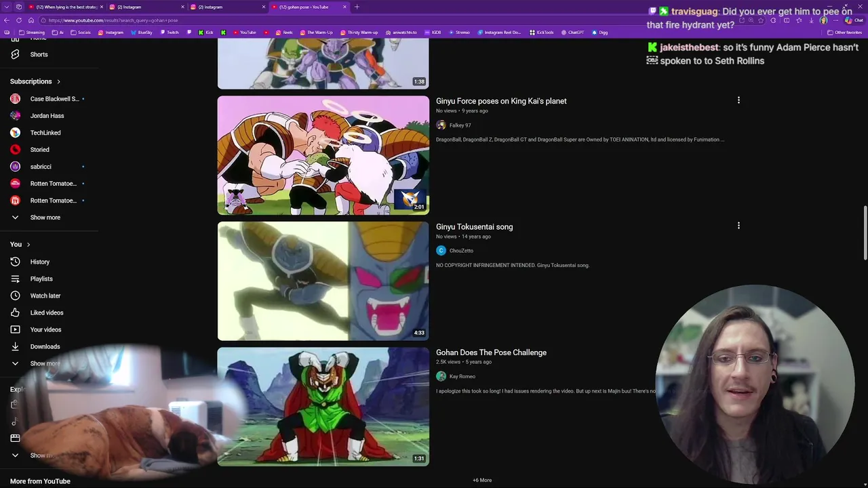Viewport: 868px width, 488px height.
Task: Open options menu for Ginyu Tokusentai song video
Action: point(738,226)
